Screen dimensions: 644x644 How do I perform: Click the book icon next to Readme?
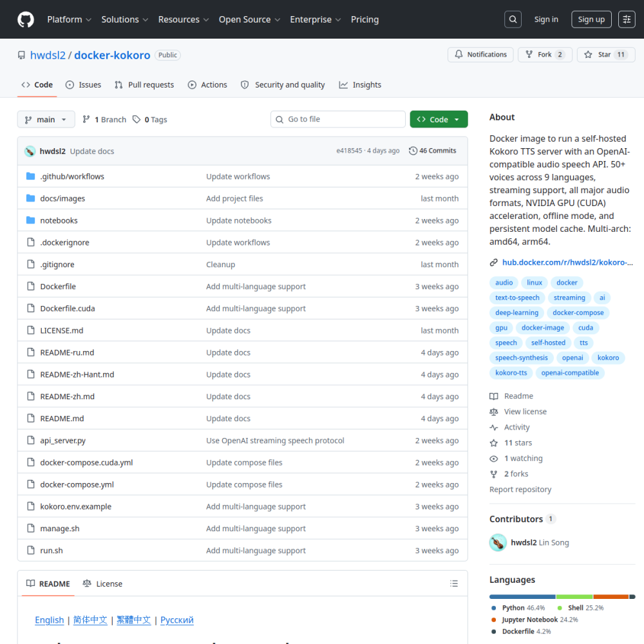tap(494, 396)
